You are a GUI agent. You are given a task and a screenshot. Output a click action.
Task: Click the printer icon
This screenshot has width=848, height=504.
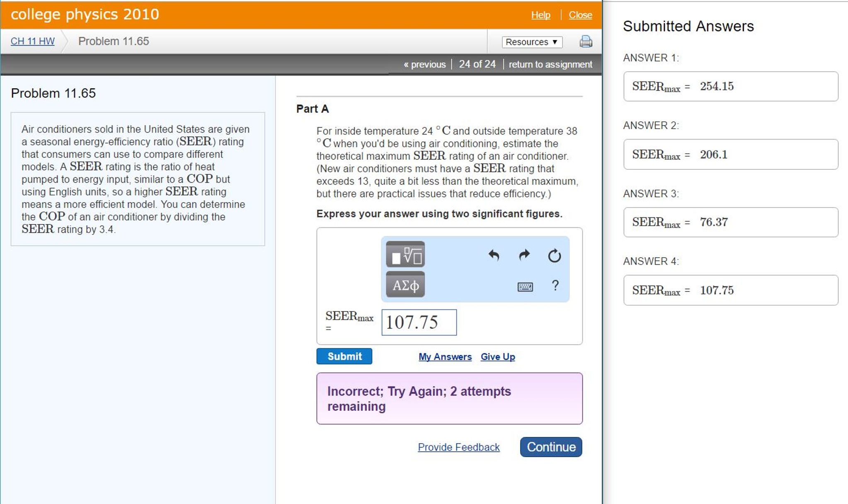click(586, 41)
